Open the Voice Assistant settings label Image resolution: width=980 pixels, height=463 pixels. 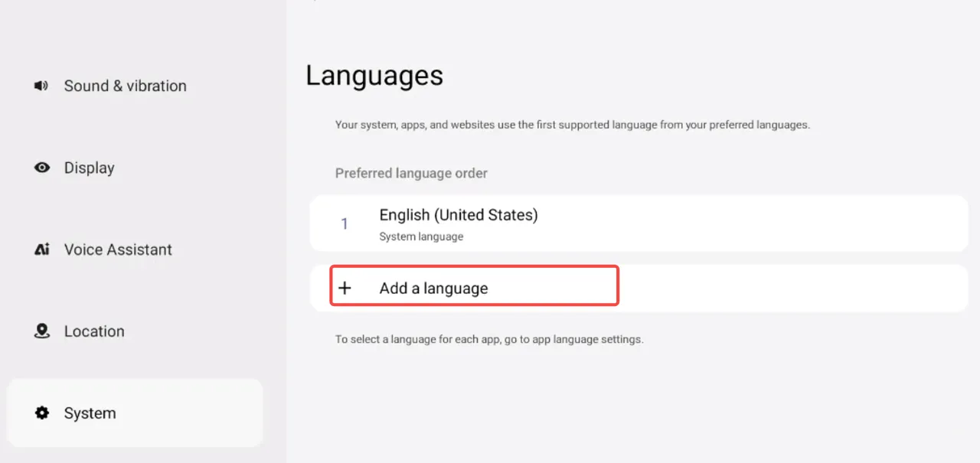click(118, 249)
